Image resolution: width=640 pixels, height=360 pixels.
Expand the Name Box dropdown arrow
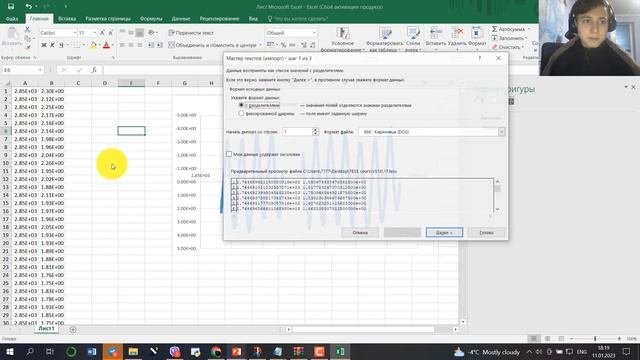pos(40,70)
